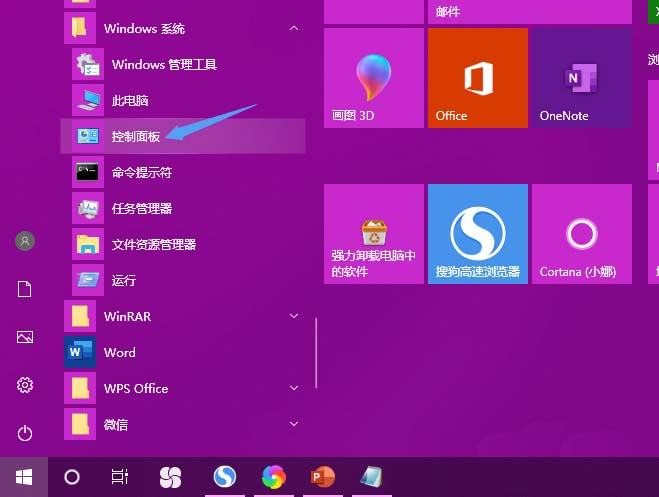This screenshot has height=497, width=659.
Task: Open the Cortana (小娜) tile
Action: pos(582,234)
